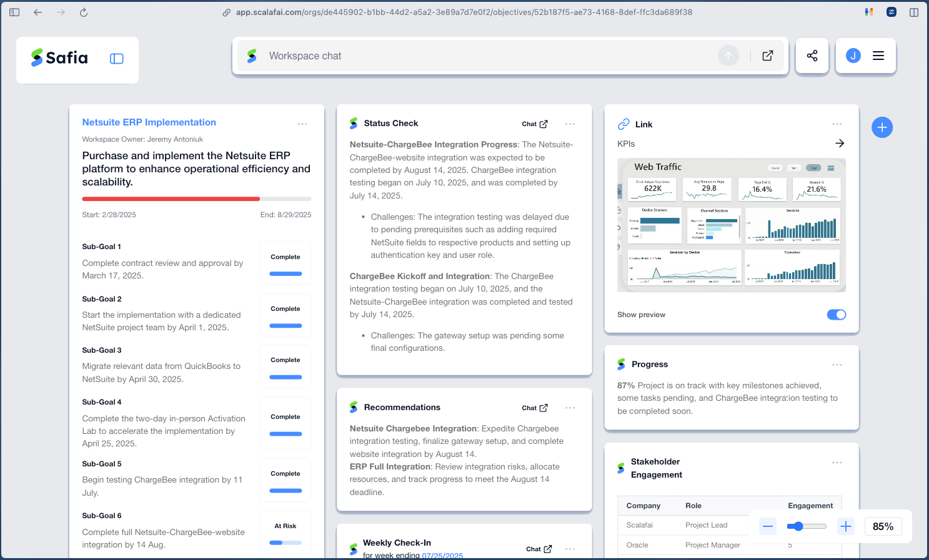The image size is (929, 560).
Task: Open Progress card options menu
Action: tap(837, 365)
